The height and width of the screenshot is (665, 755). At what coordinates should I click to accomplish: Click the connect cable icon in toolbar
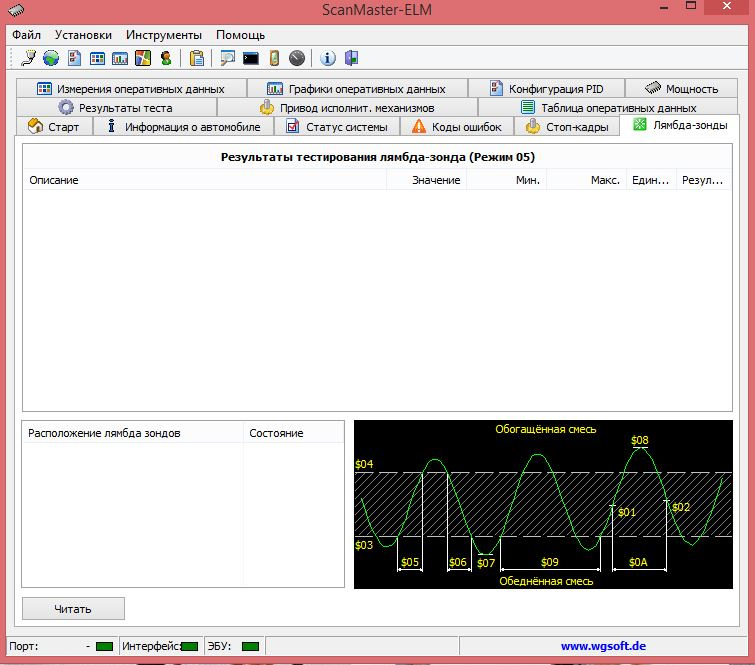(29, 58)
